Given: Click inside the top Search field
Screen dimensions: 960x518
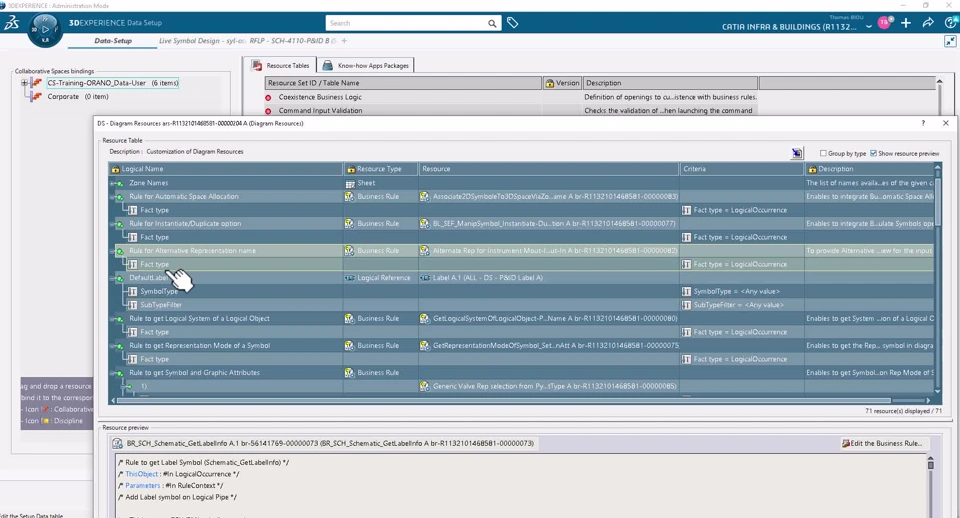Looking at the screenshot, I should tap(406, 23).
